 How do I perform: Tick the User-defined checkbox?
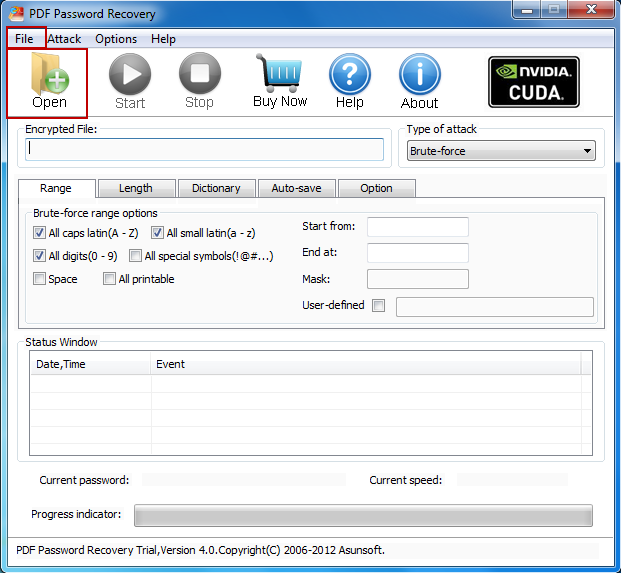coord(378,305)
